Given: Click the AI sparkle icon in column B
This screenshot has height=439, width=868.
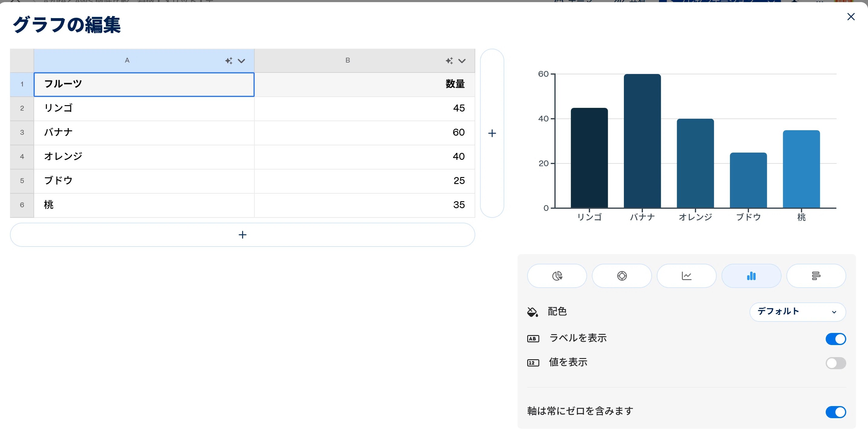Looking at the screenshot, I should coord(449,61).
